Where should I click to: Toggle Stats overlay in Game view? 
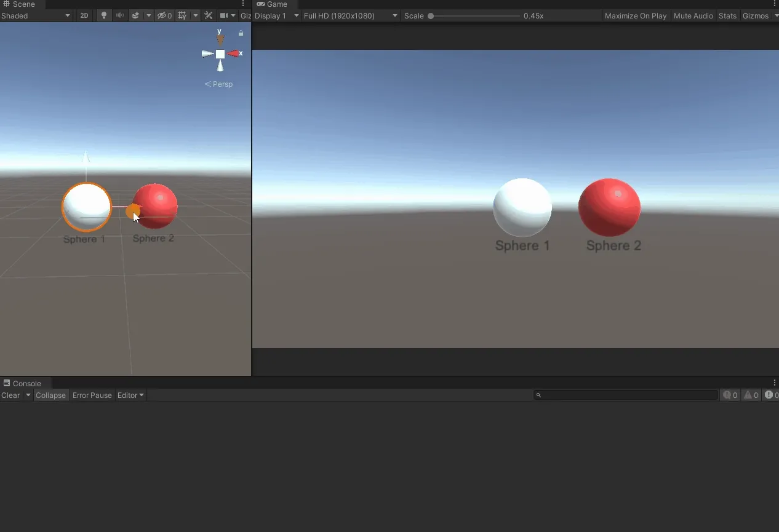click(727, 15)
